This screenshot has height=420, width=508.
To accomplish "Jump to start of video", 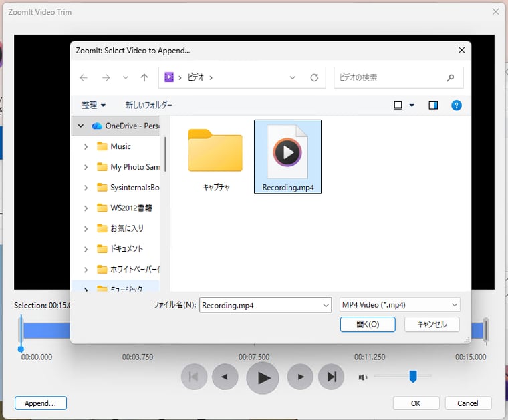I will click(194, 377).
